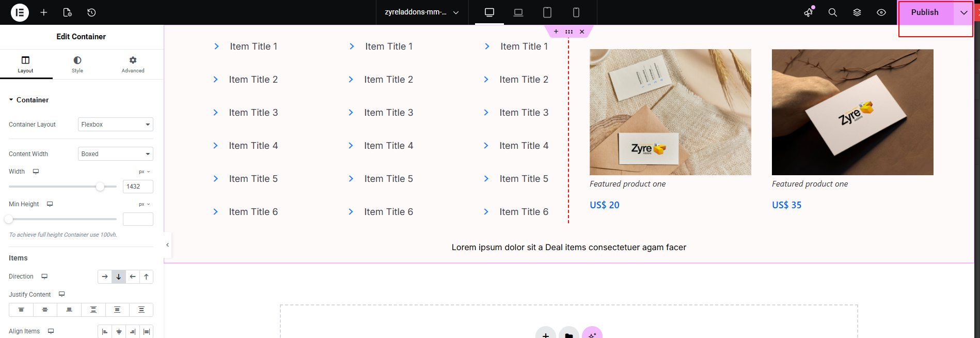
Task: Click the Add Element plus icon
Action: click(x=44, y=12)
